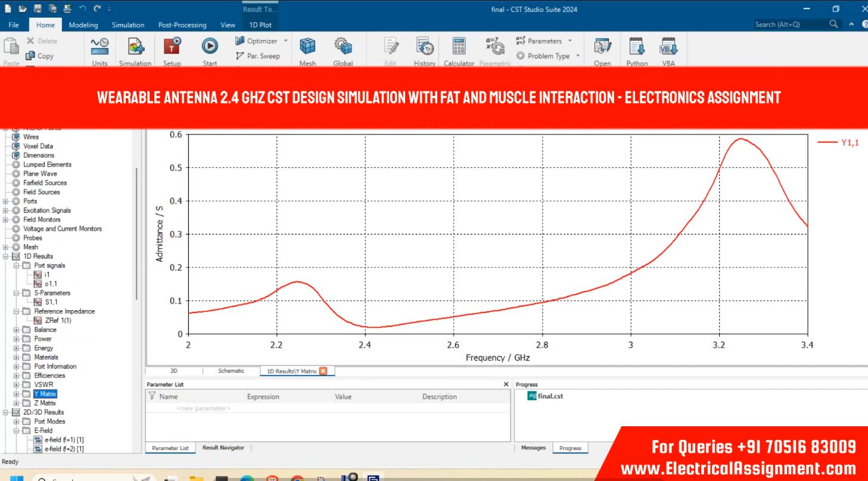Screen dimensions: 868x481
Task: Click the Global properties gear icon
Action: (x=343, y=46)
